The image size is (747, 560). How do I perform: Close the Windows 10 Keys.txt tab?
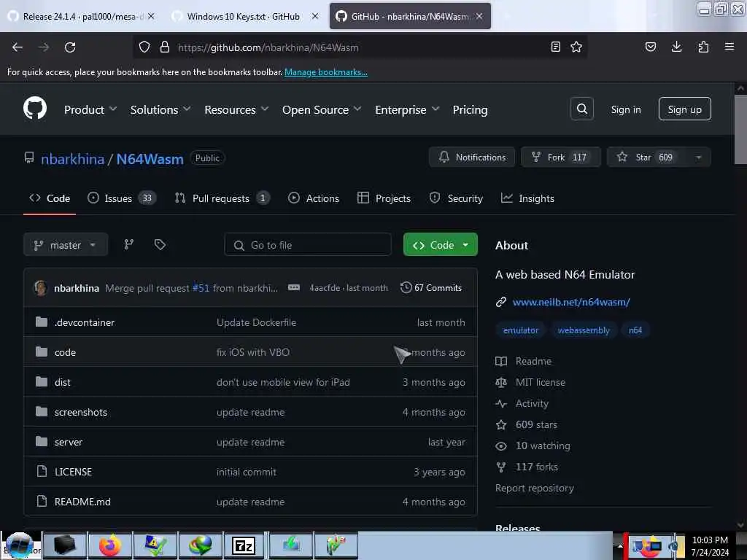click(315, 16)
